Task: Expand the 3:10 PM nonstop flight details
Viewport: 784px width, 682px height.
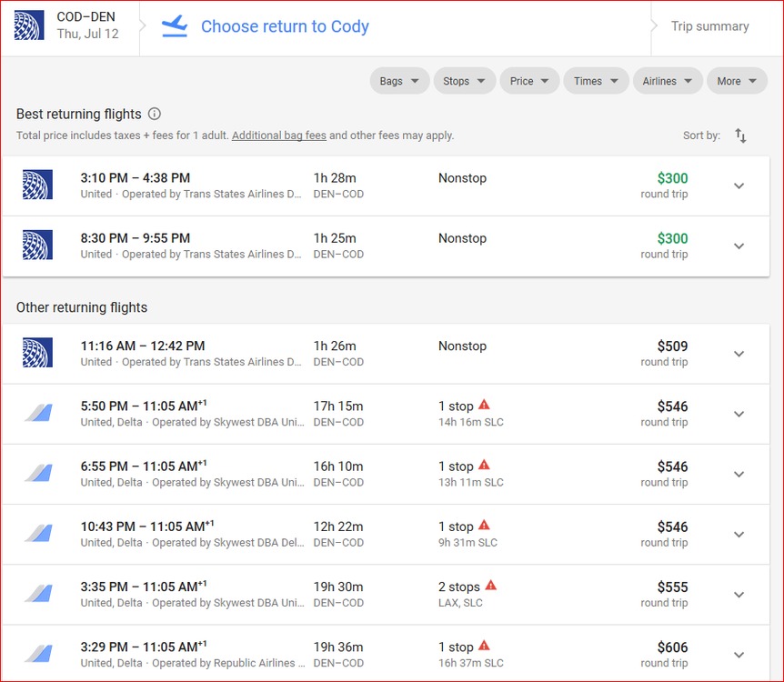Action: [739, 186]
